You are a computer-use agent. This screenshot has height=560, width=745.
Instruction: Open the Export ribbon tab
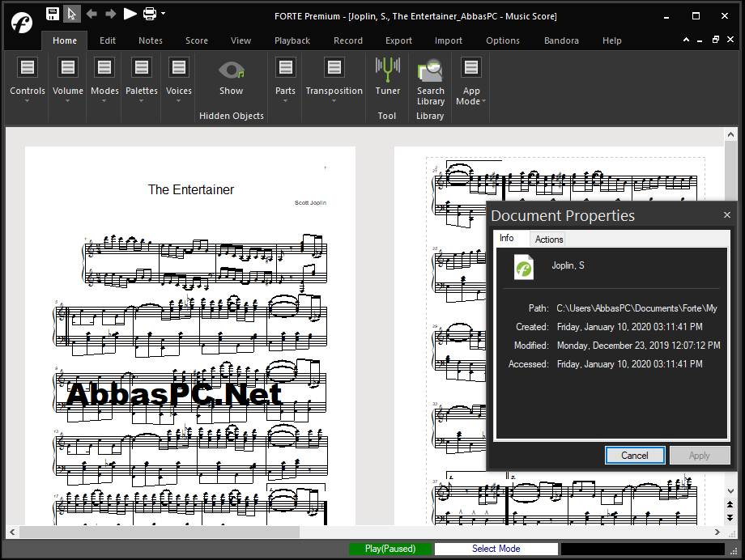click(x=398, y=40)
